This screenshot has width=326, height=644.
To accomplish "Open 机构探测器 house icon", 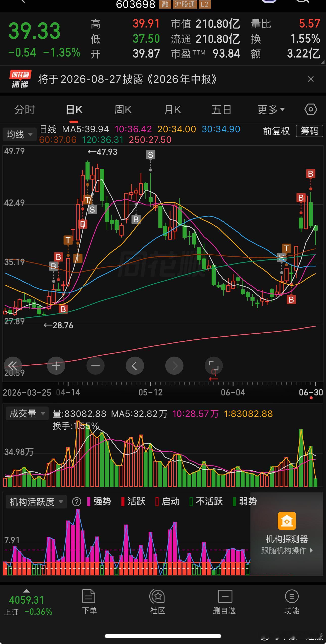I will click(287, 521).
